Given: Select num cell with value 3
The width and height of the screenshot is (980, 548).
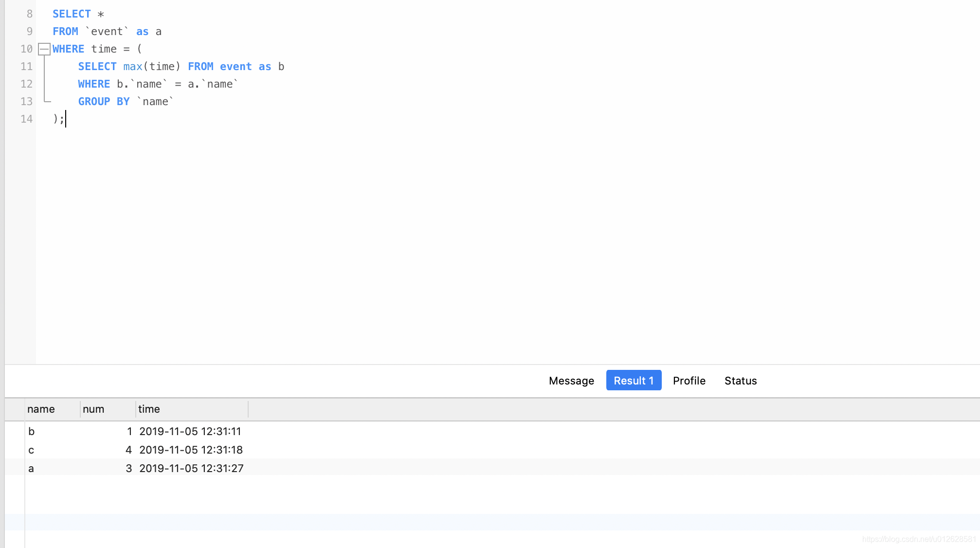Looking at the screenshot, I should 108,468.
